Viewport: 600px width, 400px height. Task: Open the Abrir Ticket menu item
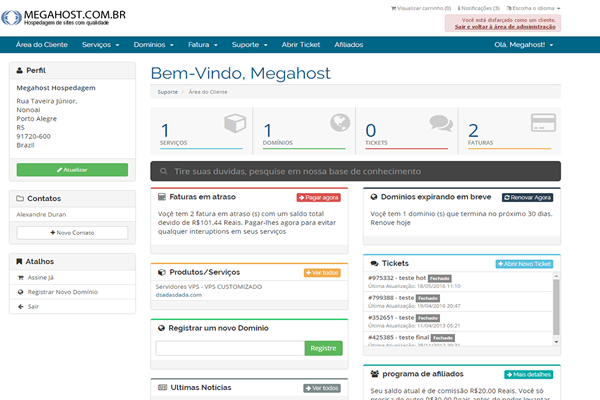pos(301,45)
